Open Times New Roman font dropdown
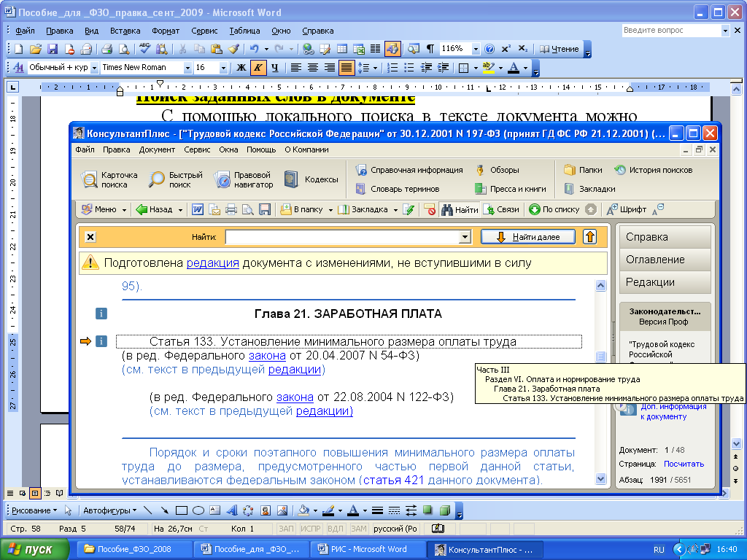This screenshot has width=747, height=560. pos(187,68)
